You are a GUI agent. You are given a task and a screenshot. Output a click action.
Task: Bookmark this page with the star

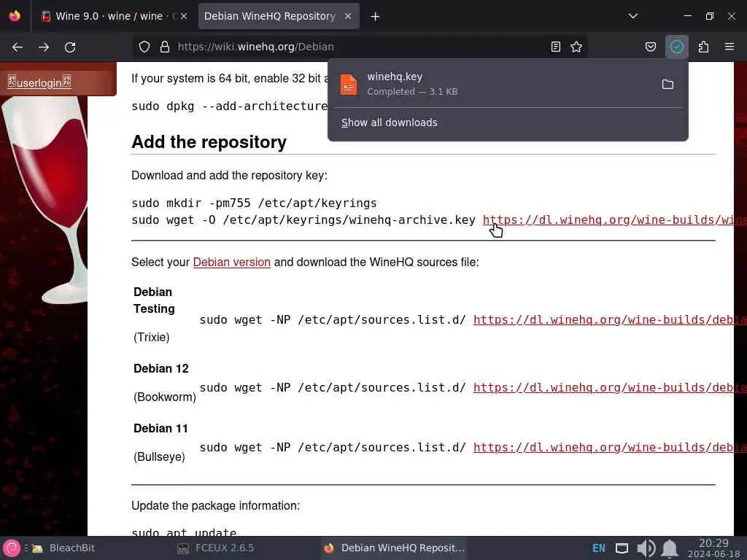click(576, 47)
